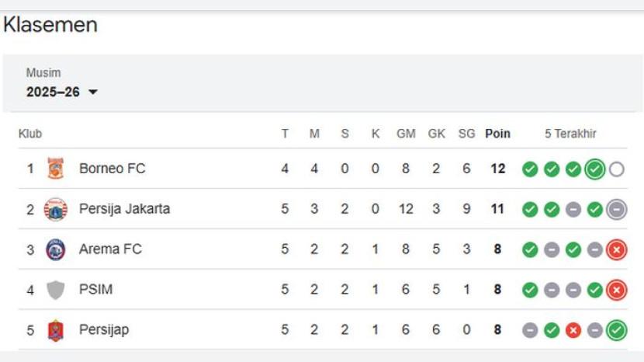644x362 pixels.
Task: Click Borneo FC's empty upcoming match circle
Action: click(x=616, y=169)
